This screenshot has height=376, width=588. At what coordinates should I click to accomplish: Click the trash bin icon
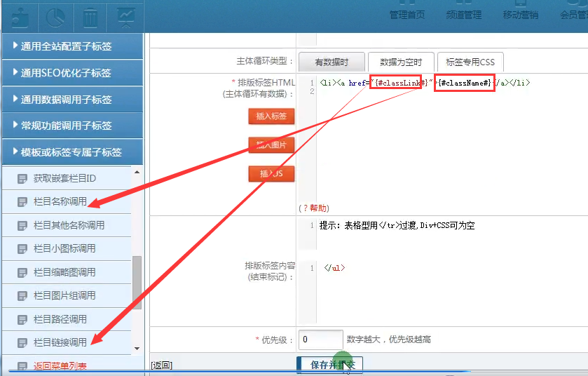point(90,15)
